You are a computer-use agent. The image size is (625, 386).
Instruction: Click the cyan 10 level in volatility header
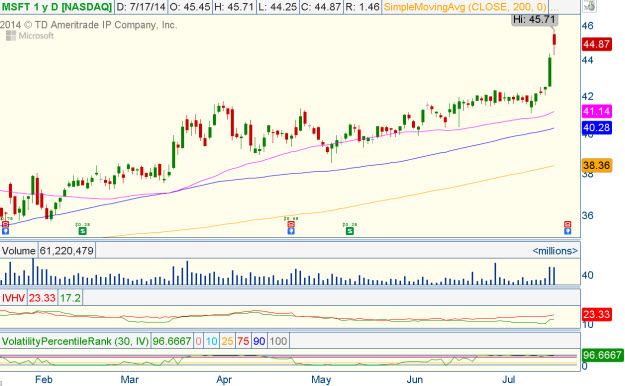coord(212,341)
